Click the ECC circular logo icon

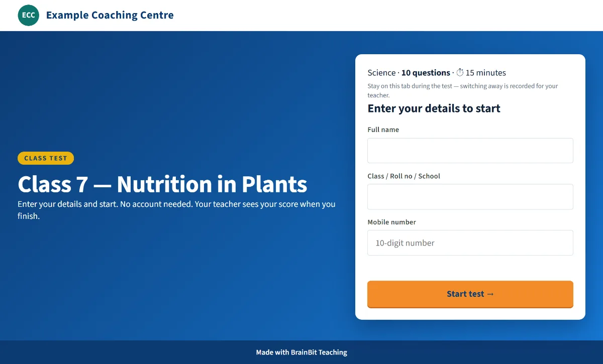click(x=28, y=15)
